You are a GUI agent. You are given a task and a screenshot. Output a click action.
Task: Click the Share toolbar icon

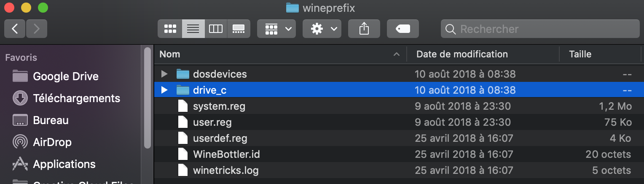(x=364, y=29)
